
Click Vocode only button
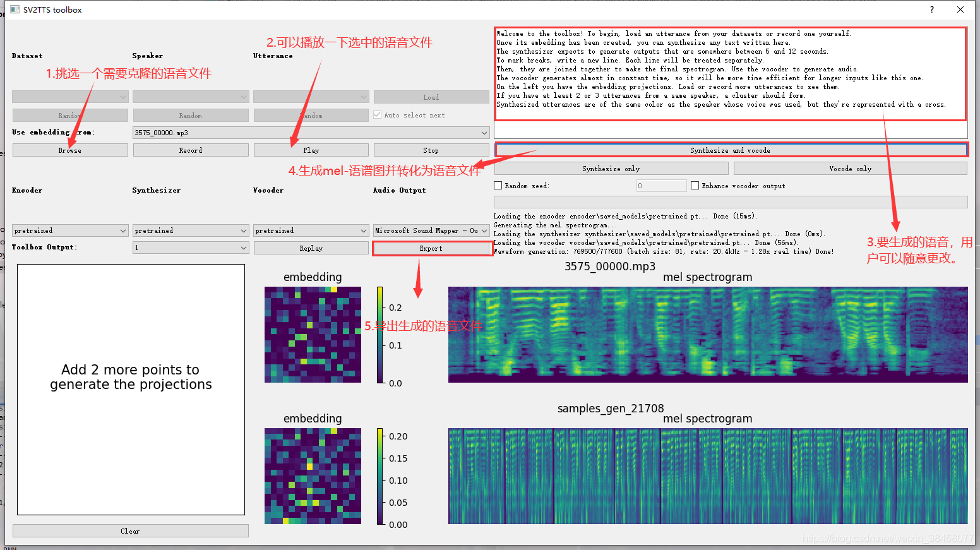pyautogui.click(x=851, y=169)
